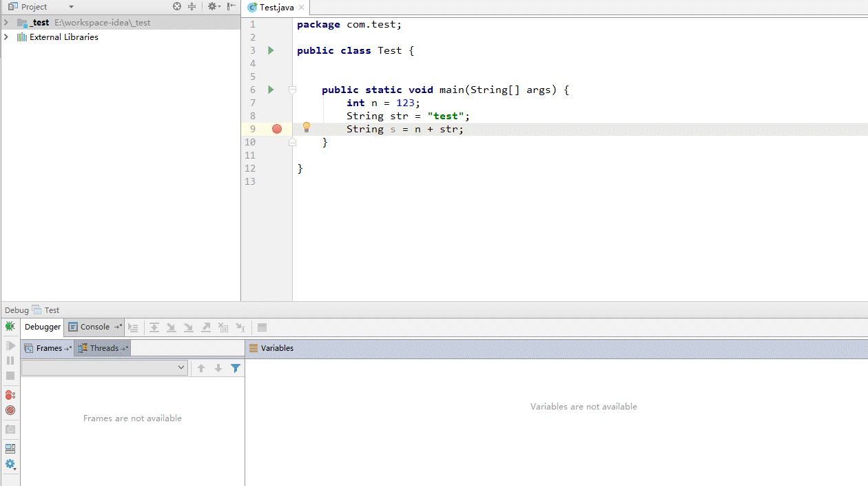Click the green bug rerun debug icon

[x=10, y=326]
